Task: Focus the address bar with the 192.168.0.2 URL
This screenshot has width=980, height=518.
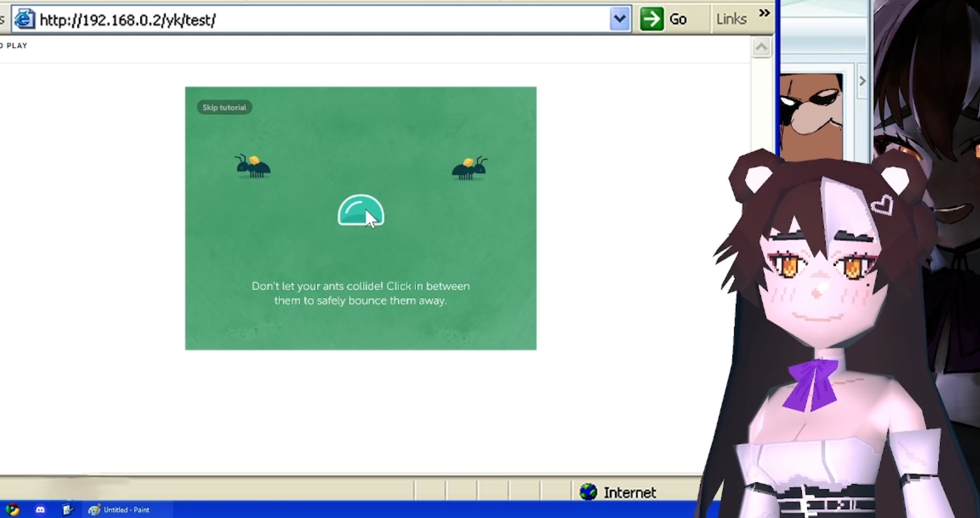Action: 322,20
